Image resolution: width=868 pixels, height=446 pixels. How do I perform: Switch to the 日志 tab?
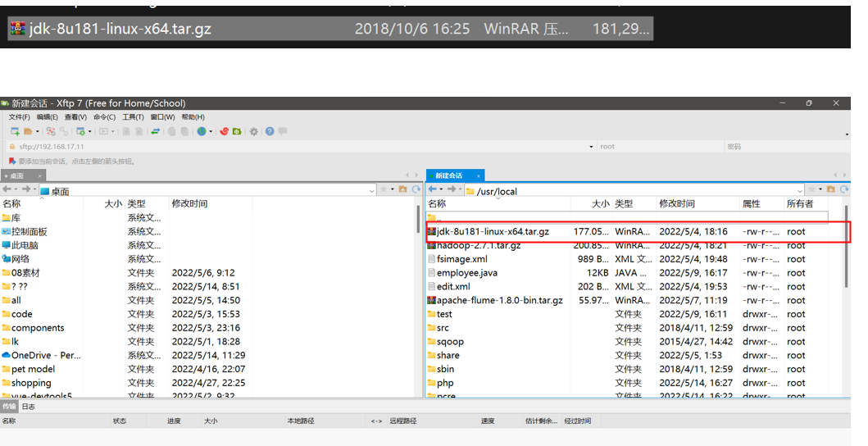(28, 407)
